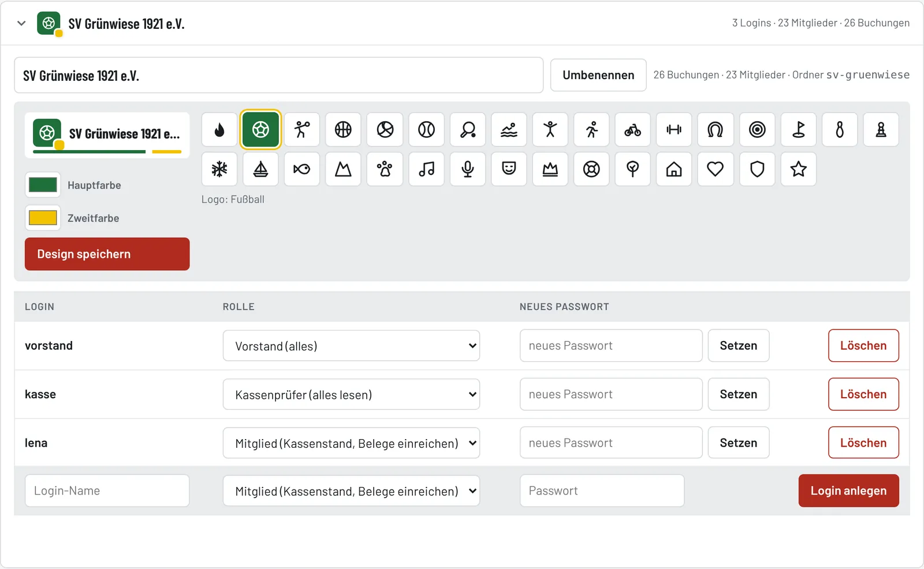Pick the sailboat logo icon
Image resolution: width=924 pixels, height=569 pixels.
tap(261, 169)
